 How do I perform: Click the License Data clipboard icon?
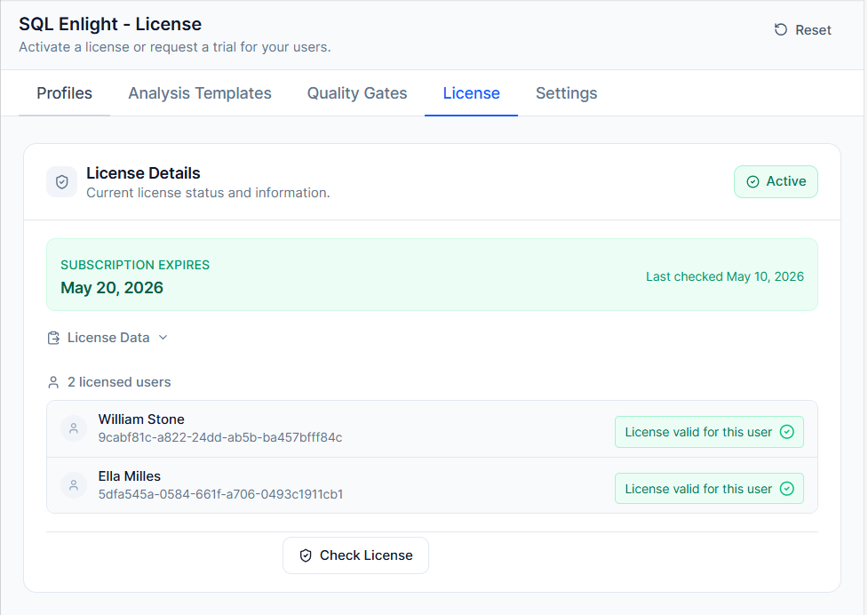point(53,338)
